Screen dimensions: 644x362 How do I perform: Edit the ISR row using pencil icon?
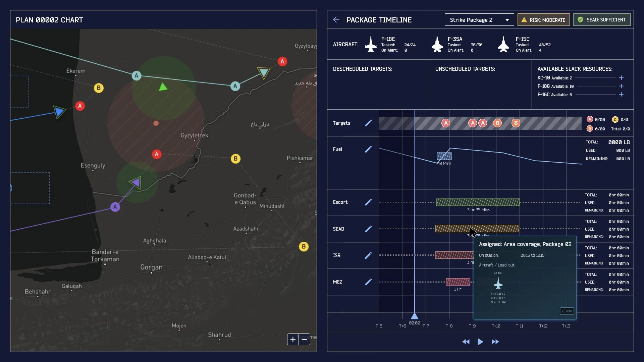[x=368, y=255]
